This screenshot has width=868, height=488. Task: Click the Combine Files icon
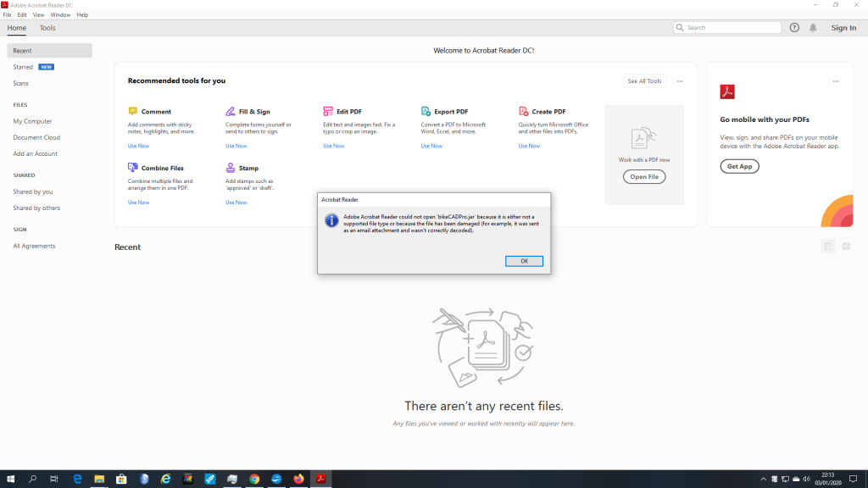tap(133, 168)
